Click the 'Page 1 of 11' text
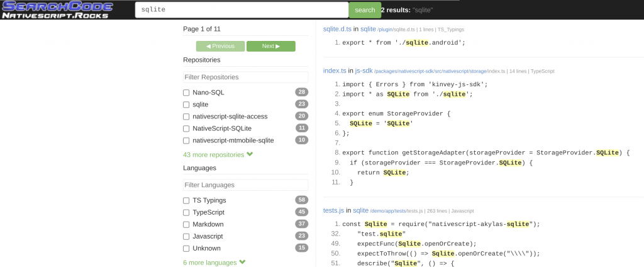Viewport: 644px width, 267px height. coord(202,29)
